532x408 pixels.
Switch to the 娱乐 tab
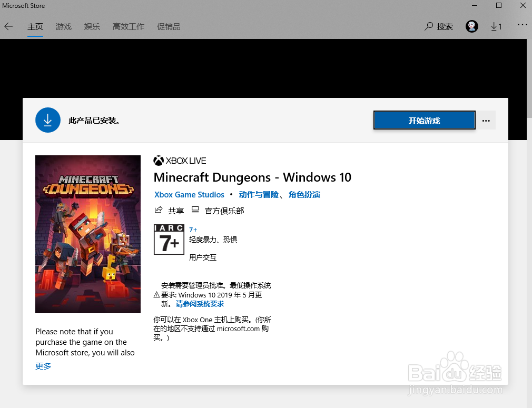[92, 26]
